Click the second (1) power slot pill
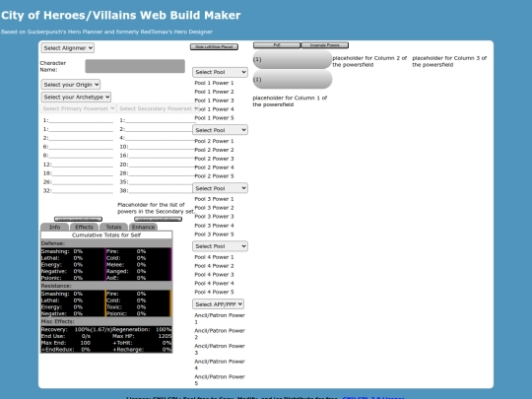532x399 pixels. click(293, 80)
